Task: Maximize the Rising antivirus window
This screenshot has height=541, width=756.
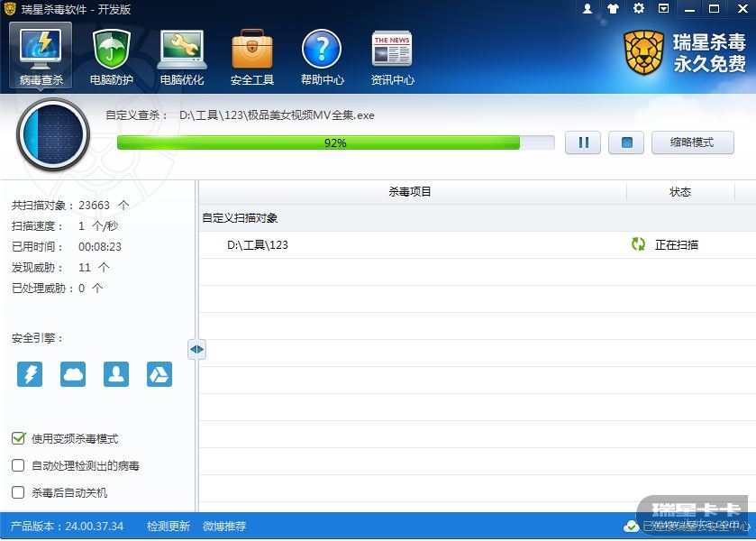Action: [x=714, y=9]
